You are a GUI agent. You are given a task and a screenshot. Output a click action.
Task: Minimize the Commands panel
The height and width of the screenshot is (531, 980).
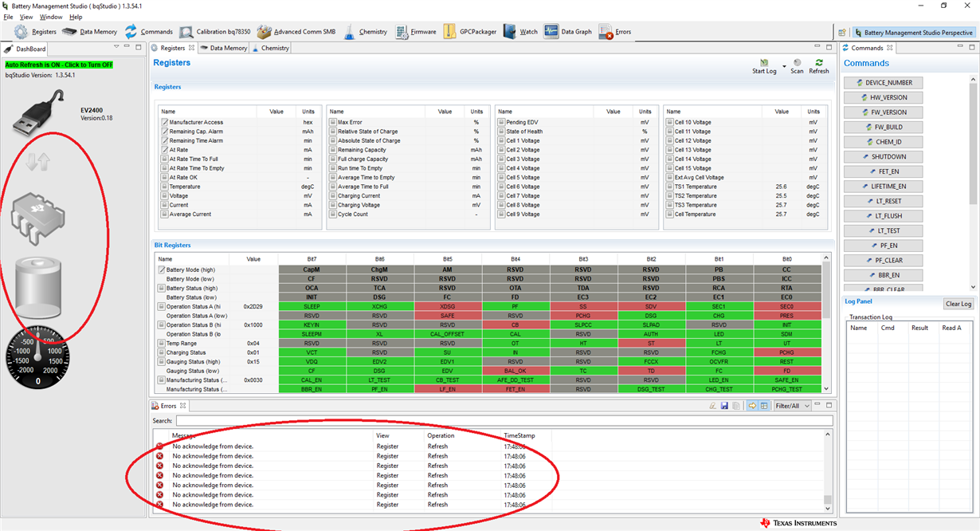point(960,48)
